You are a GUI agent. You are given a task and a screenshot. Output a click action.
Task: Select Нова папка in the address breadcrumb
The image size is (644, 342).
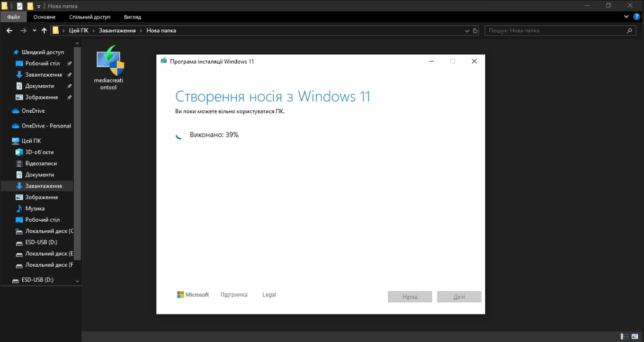click(x=161, y=31)
